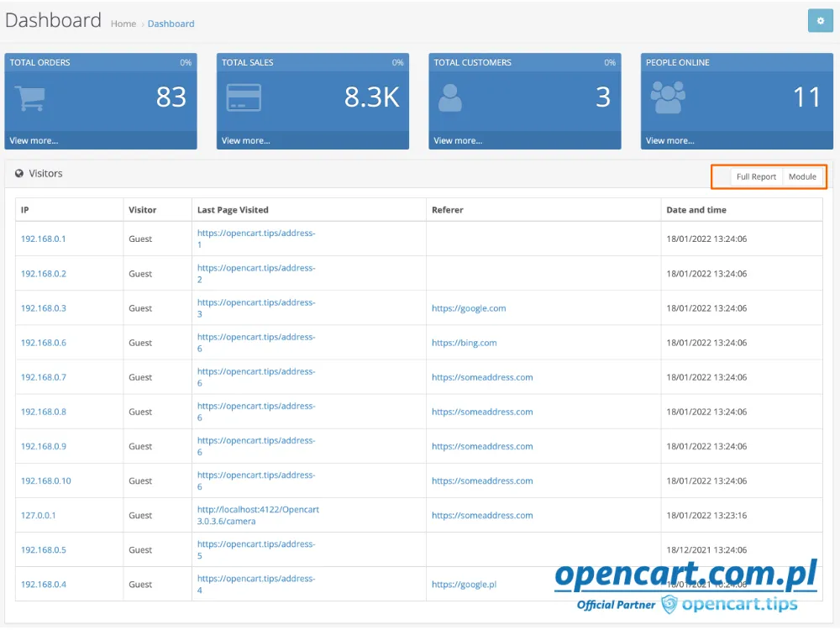
Task: Select the Dashboard breadcrumb link
Action: pos(171,24)
